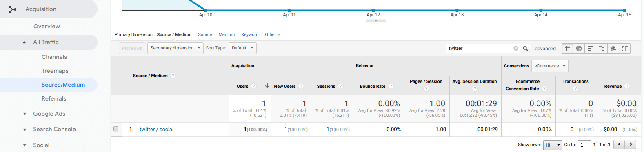Select the pie chart percentage view icon
Viewport: 644px width, 152px height.
579,48
